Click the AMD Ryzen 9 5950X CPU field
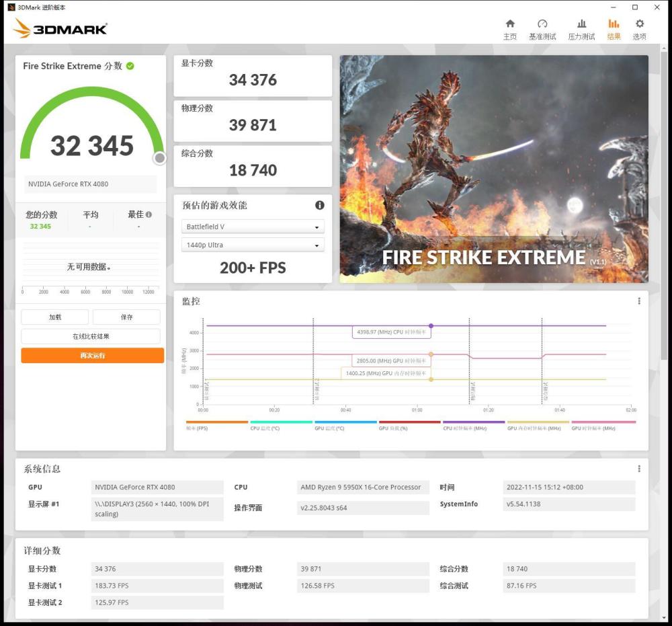This screenshot has width=672, height=626. coord(363,487)
